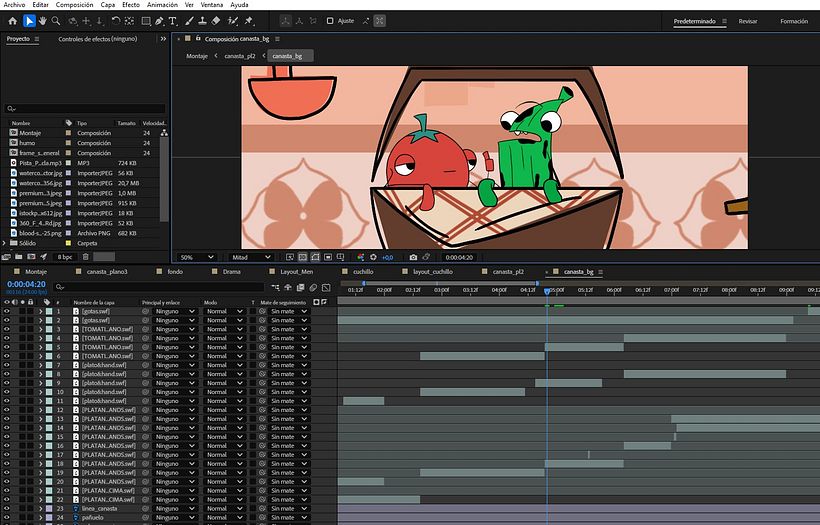Click the Home icon in the toolbar

(13, 21)
